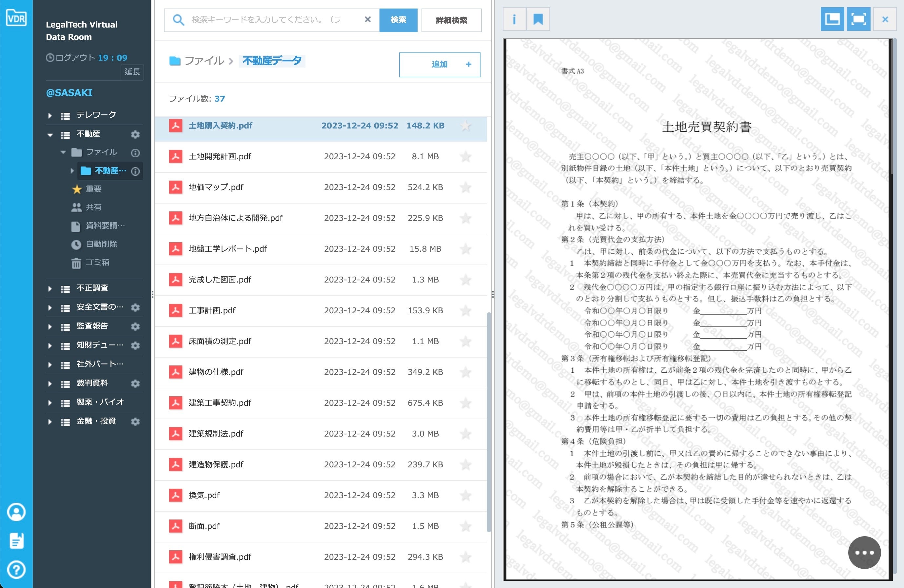This screenshot has width=904, height=588.
Task: Open the ゴミ箱 trash item
Action: coord(97,263)
